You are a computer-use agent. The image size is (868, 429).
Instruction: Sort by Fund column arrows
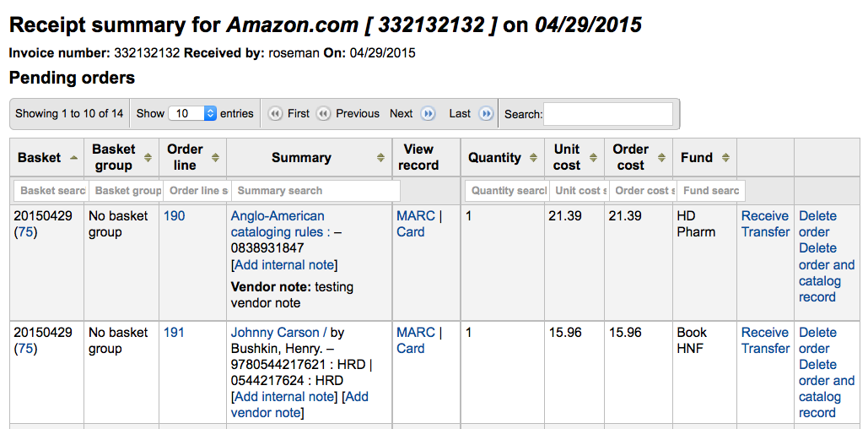pyautogui.click(x=725, y=158)
